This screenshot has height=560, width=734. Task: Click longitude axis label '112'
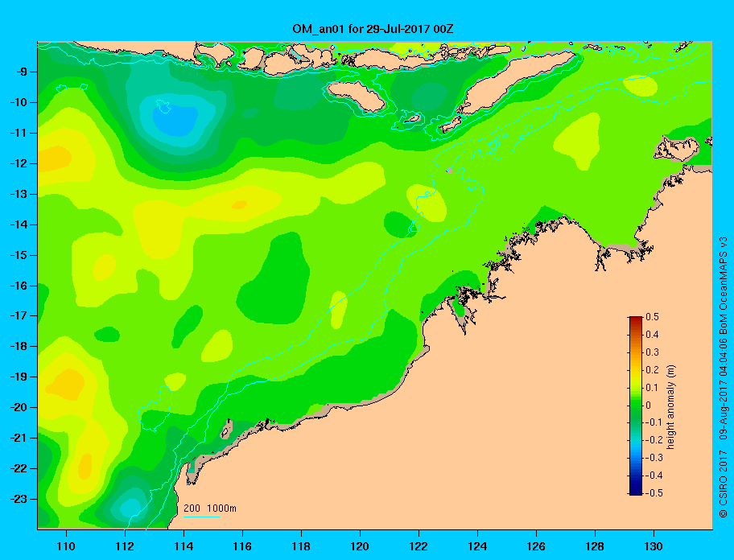point(125,546)
